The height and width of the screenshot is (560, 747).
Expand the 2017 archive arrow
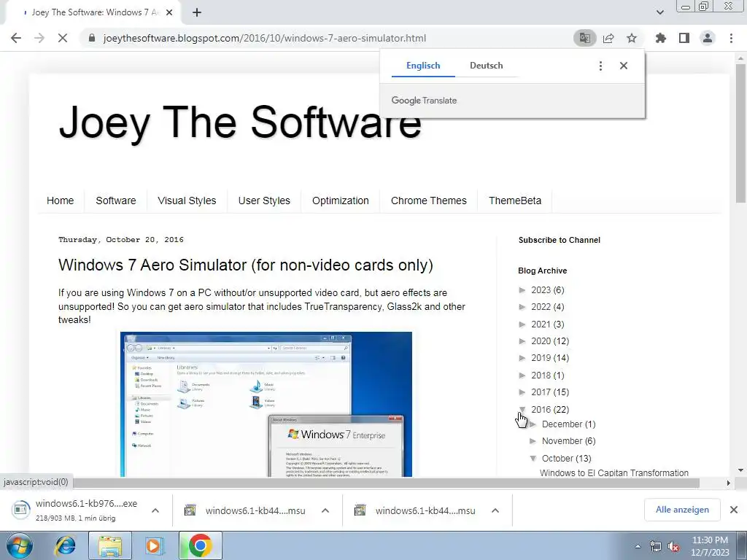522,392
